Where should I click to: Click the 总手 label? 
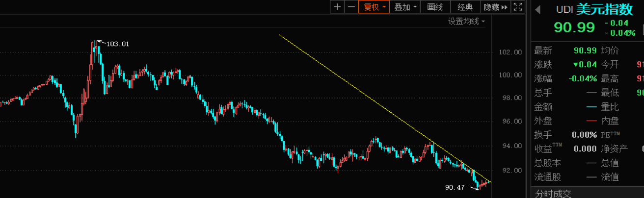point(543,93)
